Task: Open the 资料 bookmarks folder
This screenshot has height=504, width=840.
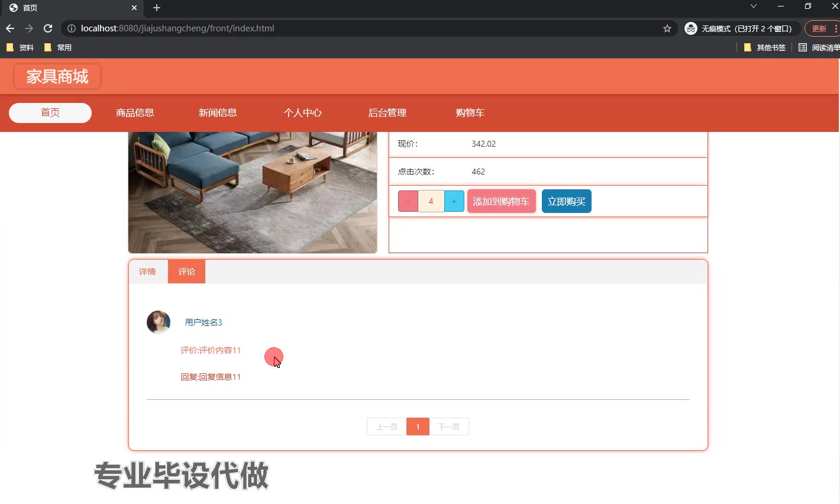Action: [x=20, y=47]
